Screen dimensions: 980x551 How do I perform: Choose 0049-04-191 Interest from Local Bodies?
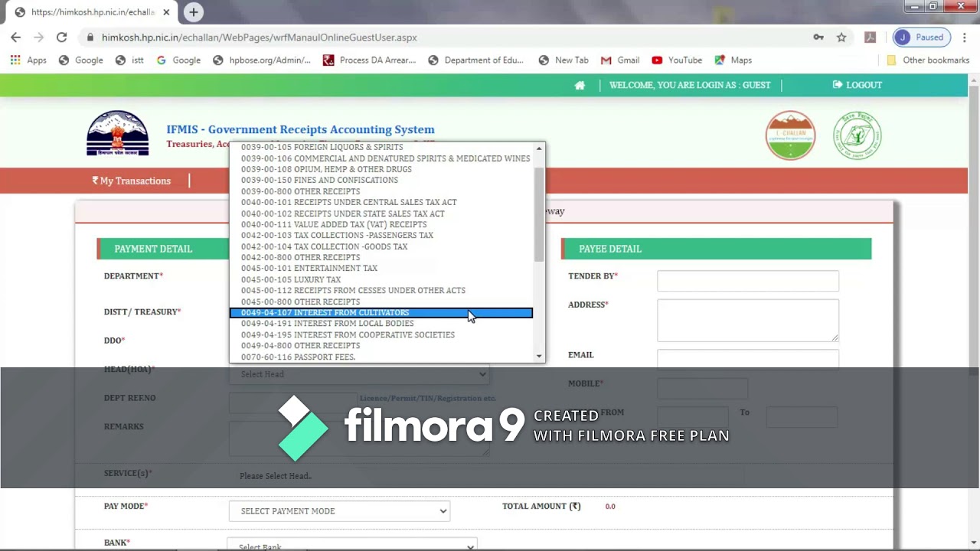(381, 323)
